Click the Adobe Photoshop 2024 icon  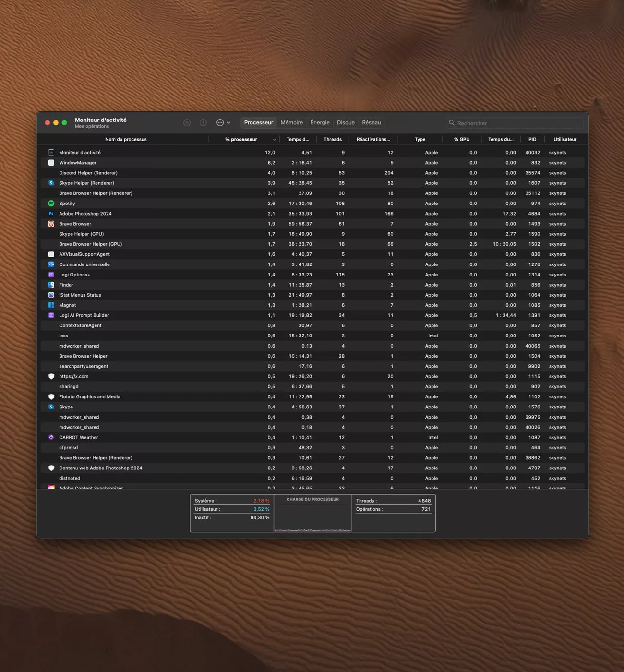tap(51, 214)
